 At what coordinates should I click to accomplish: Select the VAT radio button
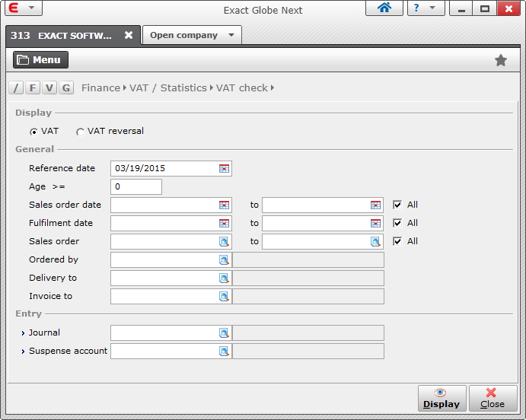(x=33, y=132)
